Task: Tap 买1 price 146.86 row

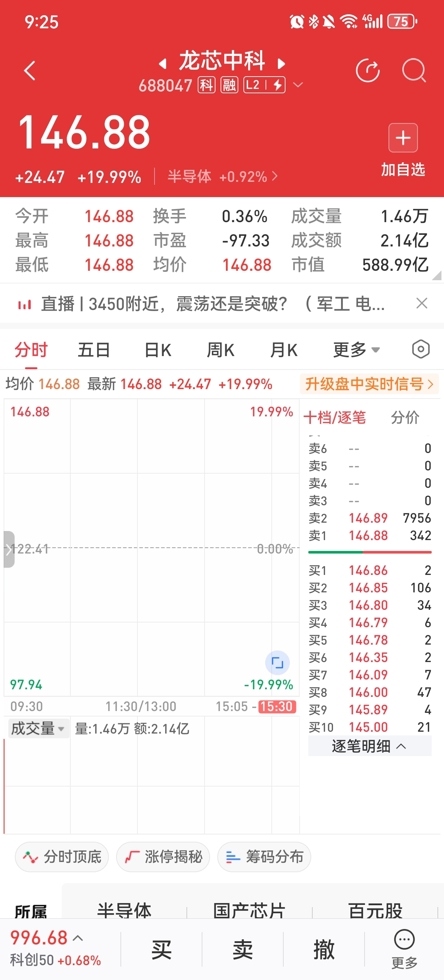Action: coord(370,571)
